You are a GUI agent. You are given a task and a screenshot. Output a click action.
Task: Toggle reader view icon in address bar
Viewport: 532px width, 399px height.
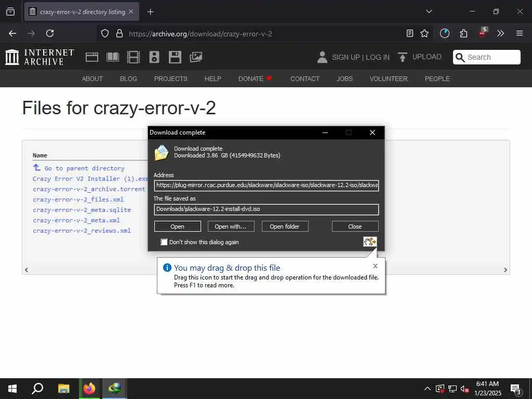point(410,33)
